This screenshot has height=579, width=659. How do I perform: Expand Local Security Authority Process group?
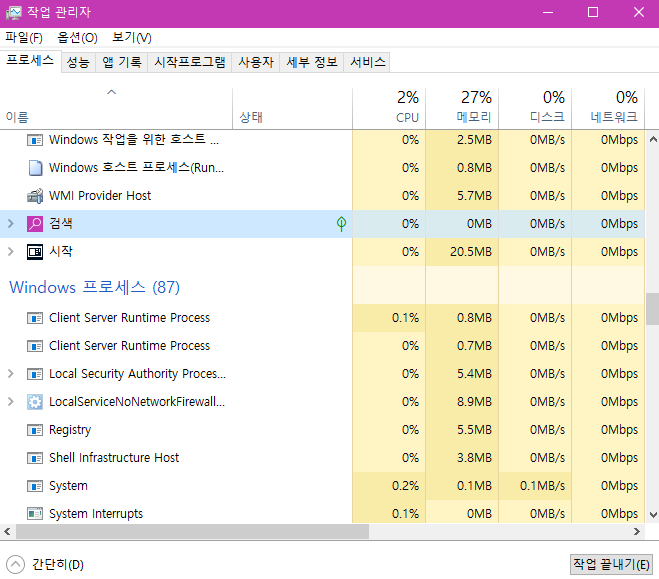coord(11,374)
